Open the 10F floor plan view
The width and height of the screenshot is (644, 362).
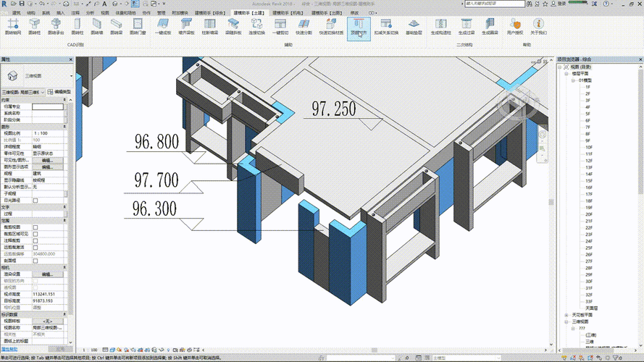pyautogui.click(x=588, y=147)
